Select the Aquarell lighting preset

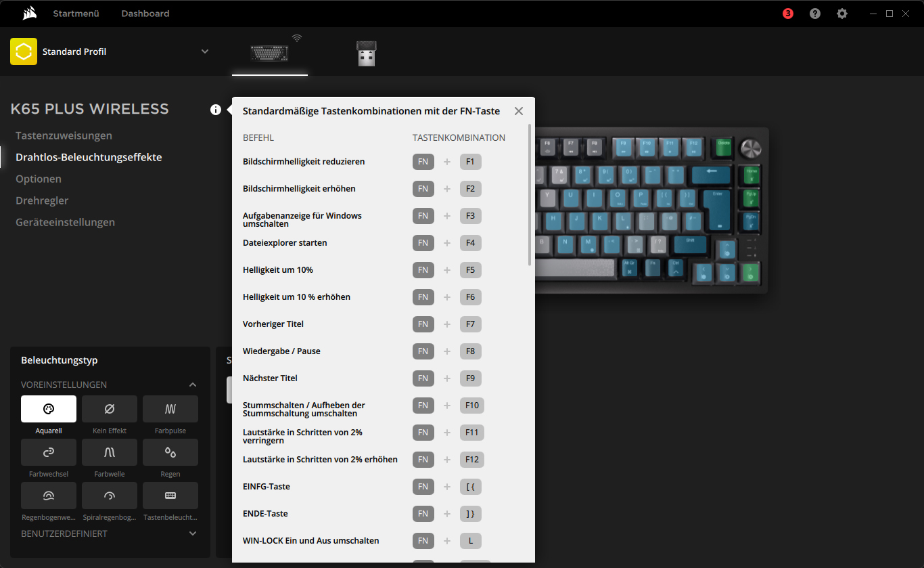click(x=49, y=409)
